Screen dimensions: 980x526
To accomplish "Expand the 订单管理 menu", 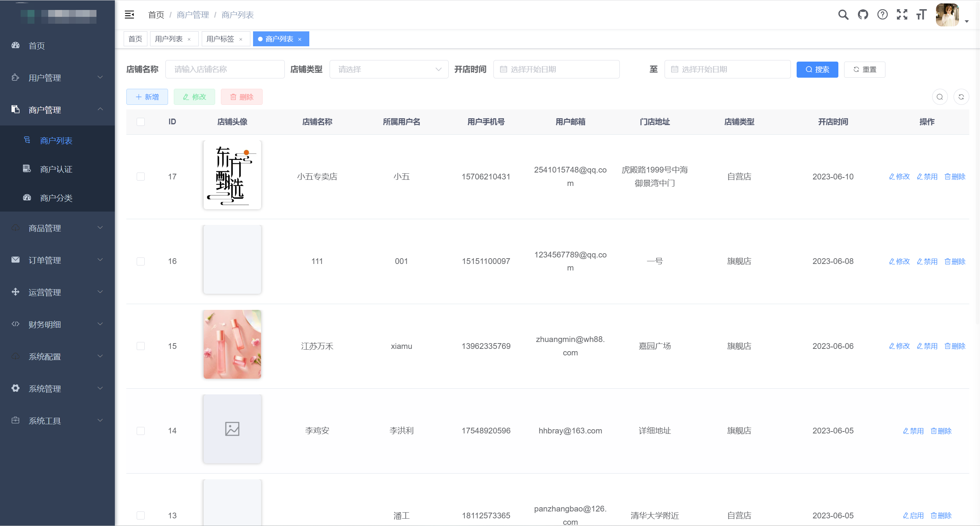I will pos(57,260).
